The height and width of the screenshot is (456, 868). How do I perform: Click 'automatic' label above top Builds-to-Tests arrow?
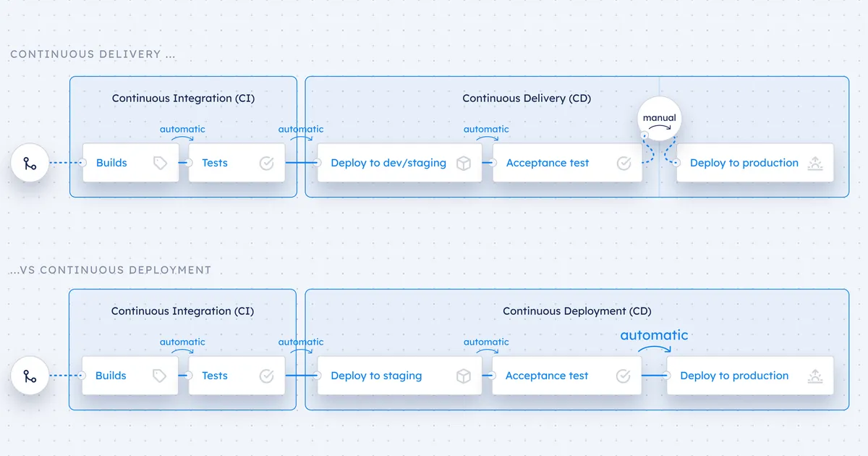182,129
